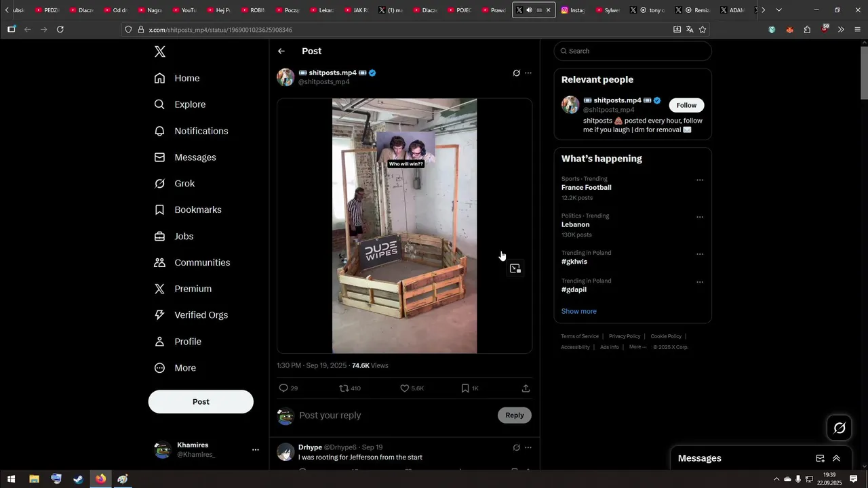This screenshot has width=868, height=488.
Task: Show hidden system tray icons
Action: (777, 479)
